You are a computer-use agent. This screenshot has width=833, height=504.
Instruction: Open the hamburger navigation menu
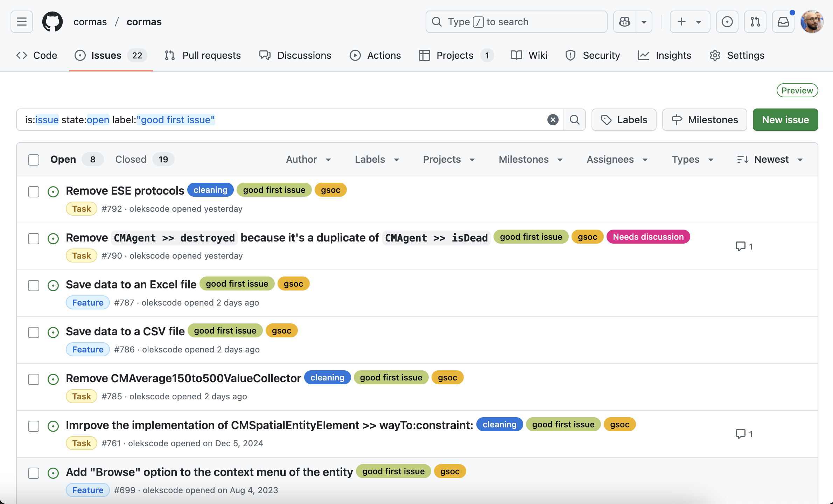click(22, 22)
